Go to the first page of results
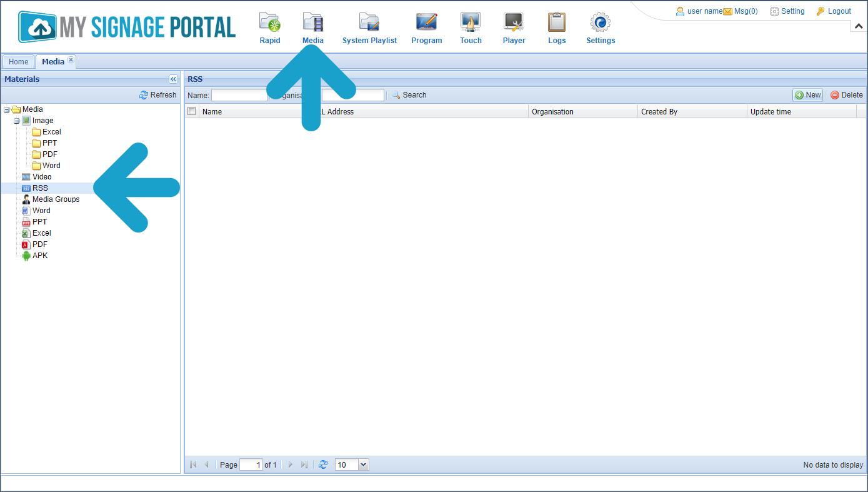The height and width of the screenshot is (492, 868). click(193, 464)
